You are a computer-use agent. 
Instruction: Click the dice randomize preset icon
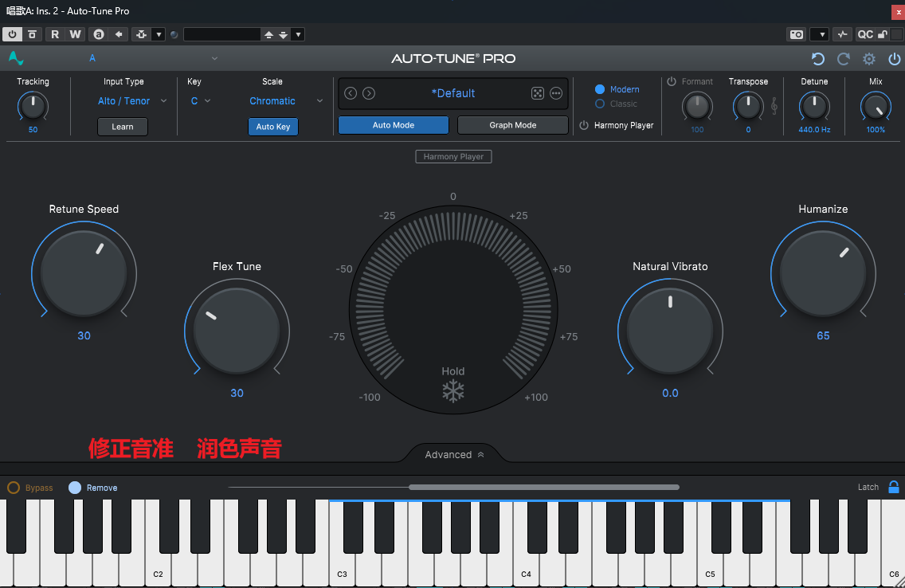tap(537, 93)
